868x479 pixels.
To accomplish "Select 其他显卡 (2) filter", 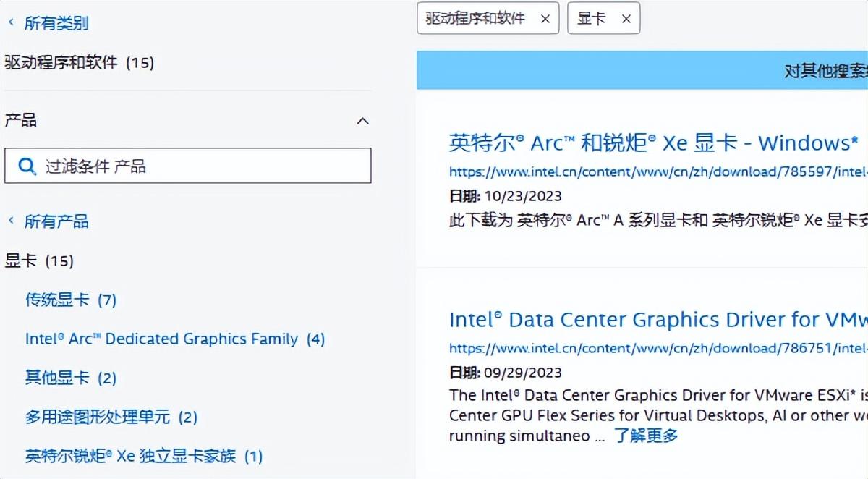I will click(71, 378).
